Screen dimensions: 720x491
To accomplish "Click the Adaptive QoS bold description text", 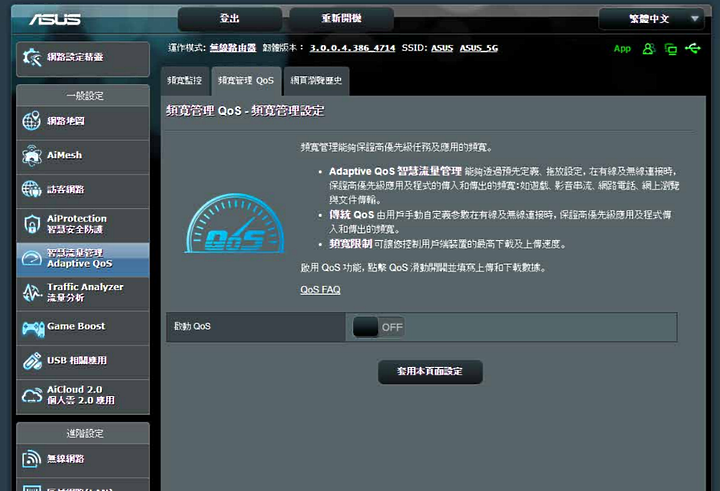I will click(x=395, y=171).
